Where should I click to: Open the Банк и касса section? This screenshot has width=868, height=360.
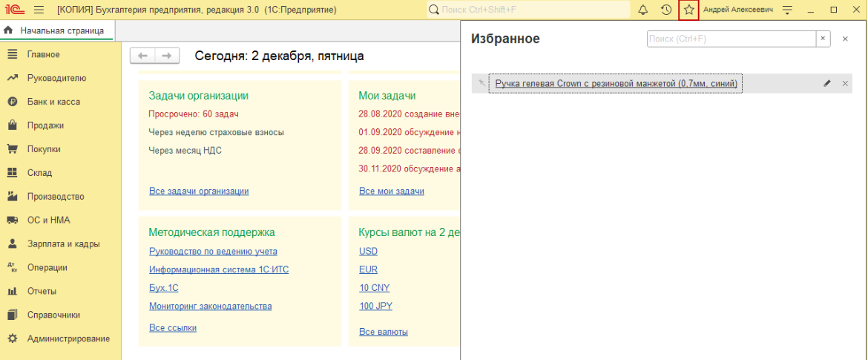click(x=53, y=102)
